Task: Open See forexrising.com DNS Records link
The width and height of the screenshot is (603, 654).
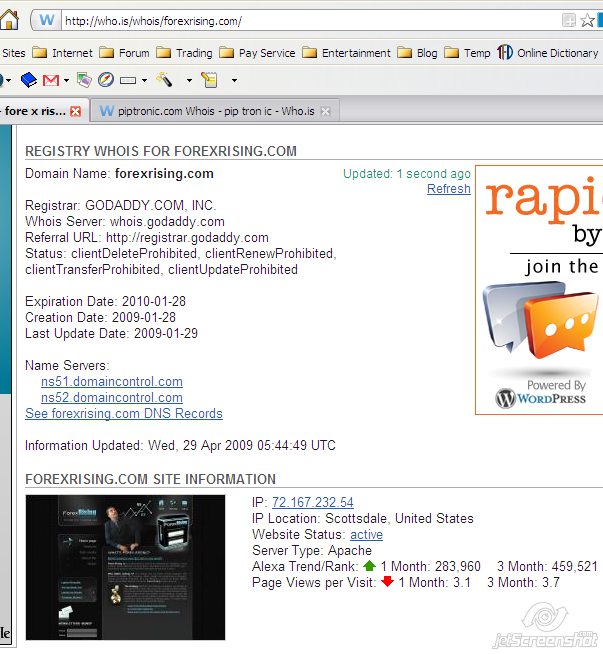Action: (x=124, y=413)
